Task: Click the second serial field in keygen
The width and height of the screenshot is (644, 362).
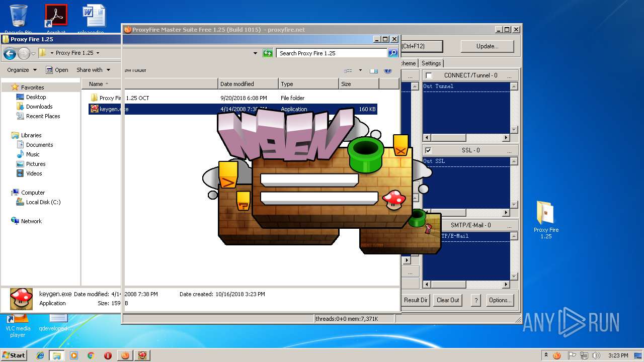Action: click(x=319, y=198)
